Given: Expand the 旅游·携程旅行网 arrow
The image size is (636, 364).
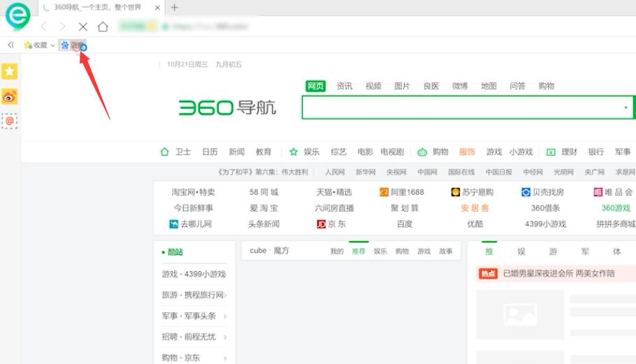Looking at the screenshot, I should pyautogui.click(x=225, y=295).
